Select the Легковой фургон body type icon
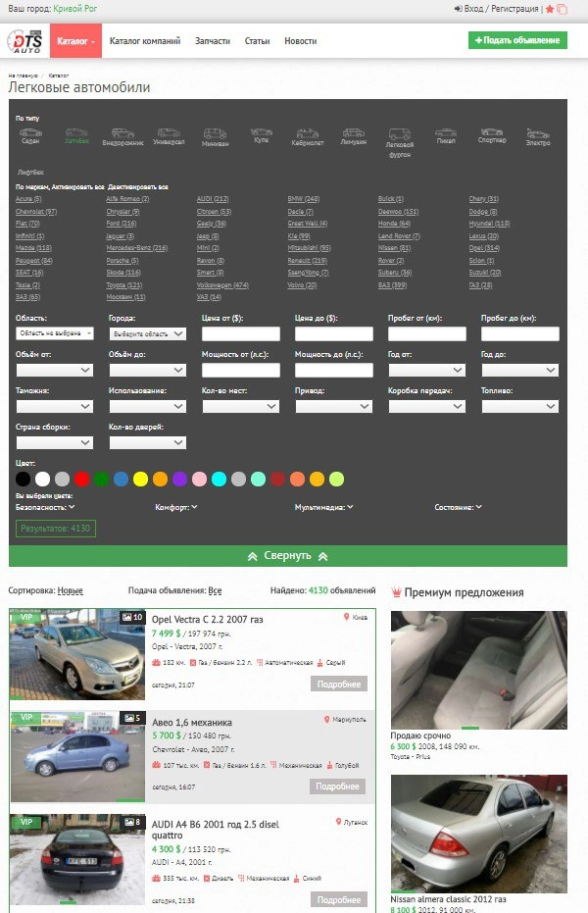The height and width of the screenshot is (913, 588). (x=400, y=134)
